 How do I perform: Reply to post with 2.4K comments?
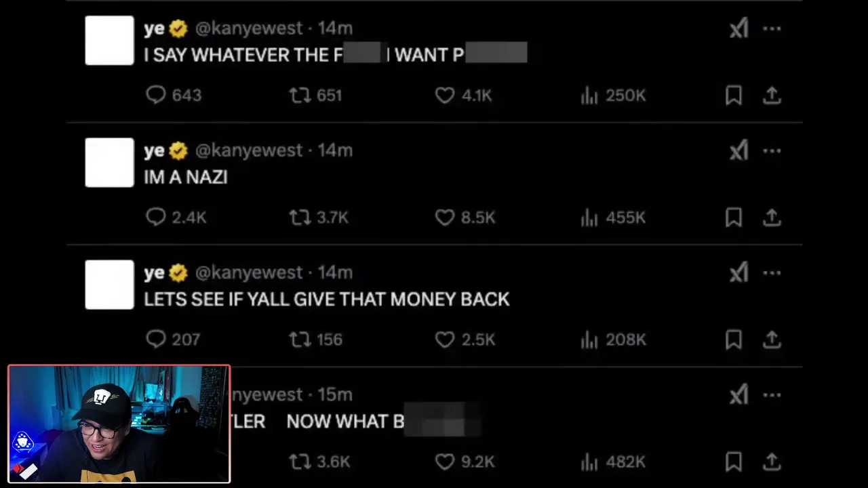point(156,217)
